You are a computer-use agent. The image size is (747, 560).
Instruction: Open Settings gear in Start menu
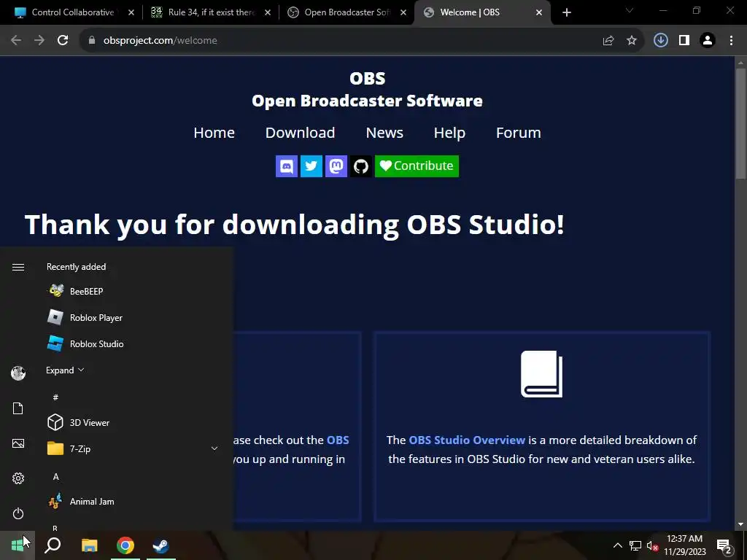(18, 478)
